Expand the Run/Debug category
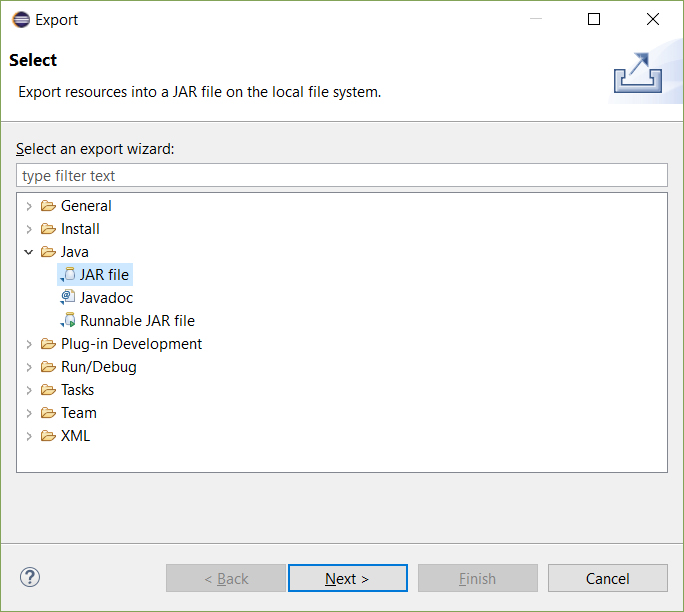The image size is (684, 612). pyautogui.click(x=29, y=367)
